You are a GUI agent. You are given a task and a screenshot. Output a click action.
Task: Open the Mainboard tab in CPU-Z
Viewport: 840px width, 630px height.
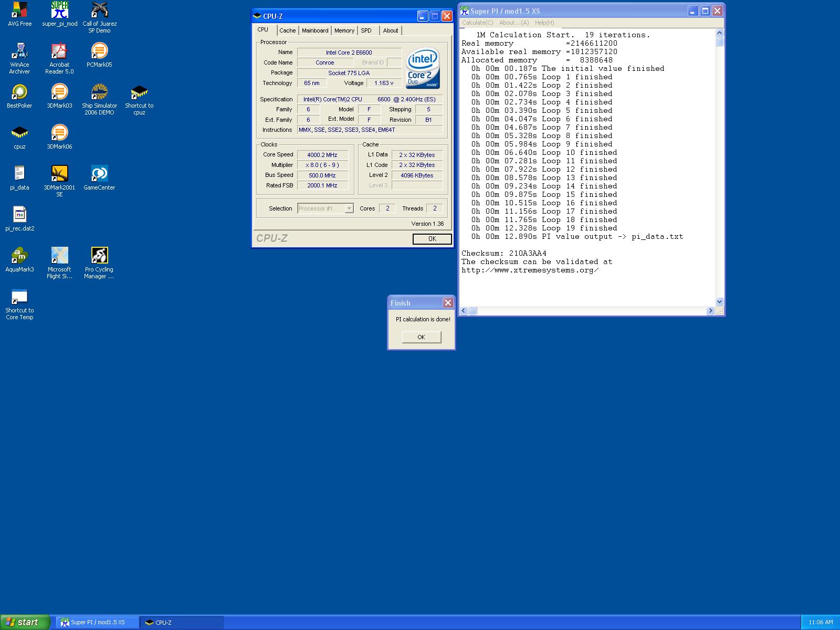pyautogui.click(x=315, y=30)
